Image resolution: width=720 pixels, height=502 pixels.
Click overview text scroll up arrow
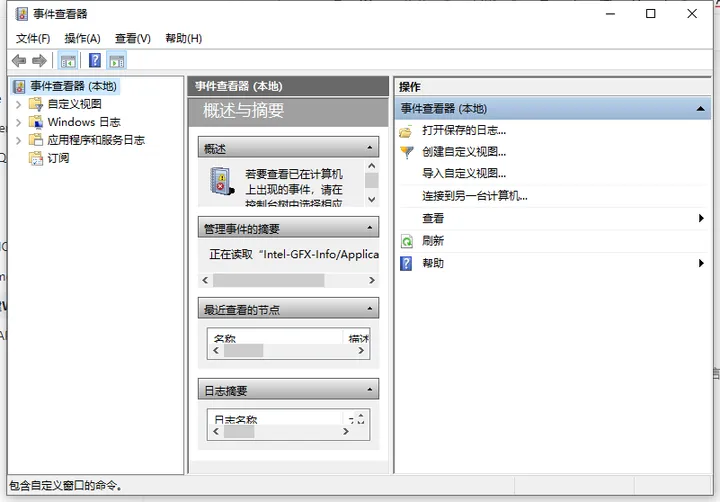pyautogui.click(x=372, y=166)
